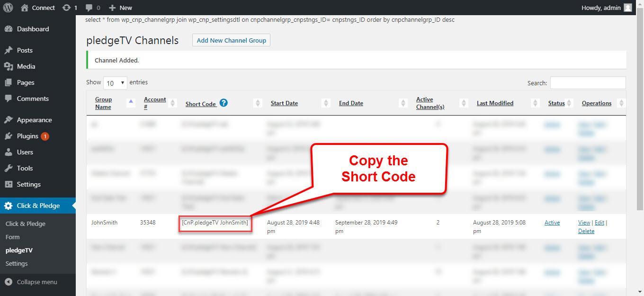Toggle Short Code sort arrows
Screen dimensions: 644x296
(258, 103)
